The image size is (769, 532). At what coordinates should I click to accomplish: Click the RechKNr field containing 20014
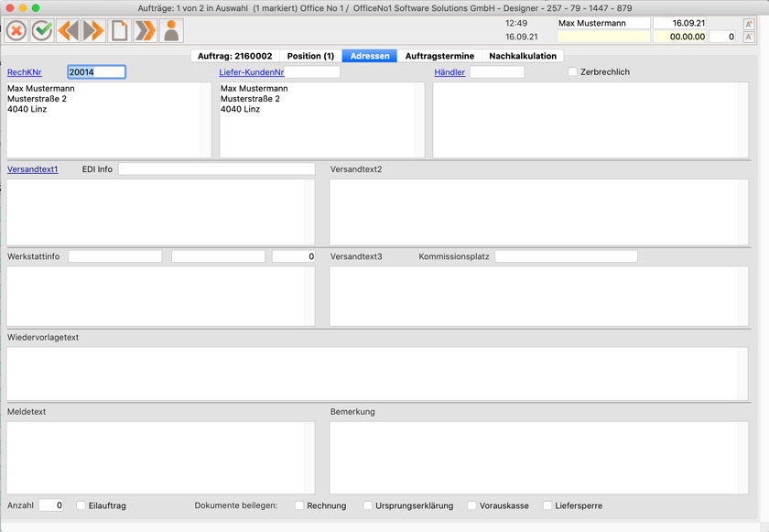(x=96, y=72)
